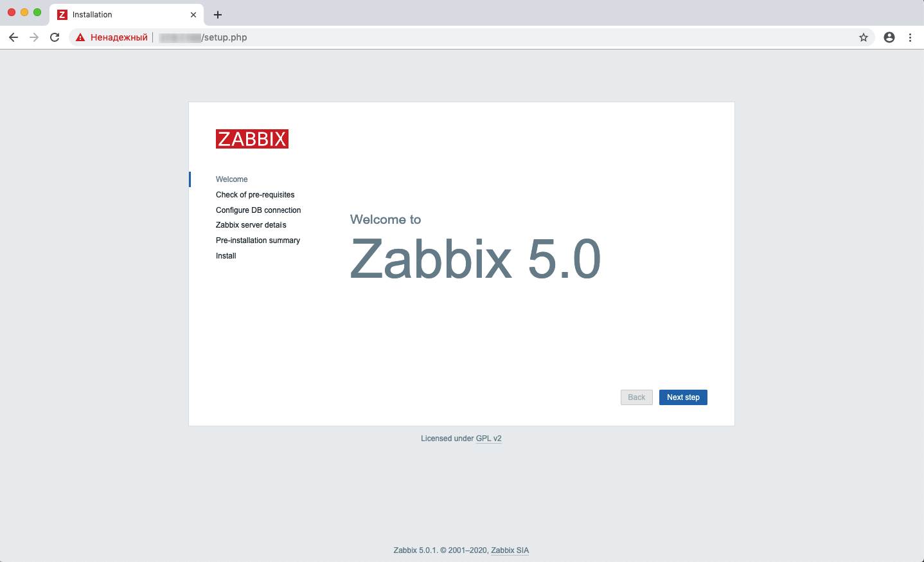This screenshot has width=924, height=562.
Task: Select Check of pre-requisites step
Action: (x=255, y=195)
